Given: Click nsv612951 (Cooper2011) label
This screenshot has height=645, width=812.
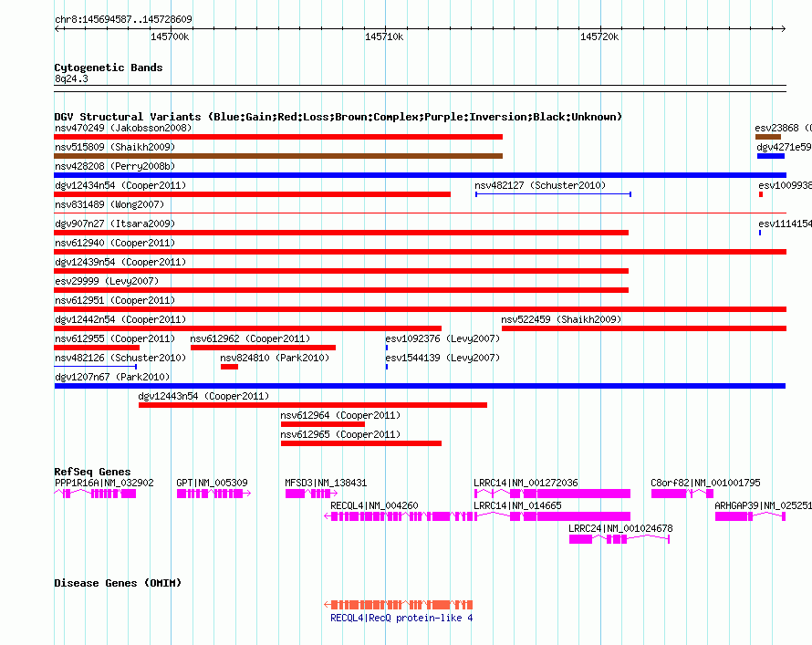Looking at the screenshot, I should [115, 300].
